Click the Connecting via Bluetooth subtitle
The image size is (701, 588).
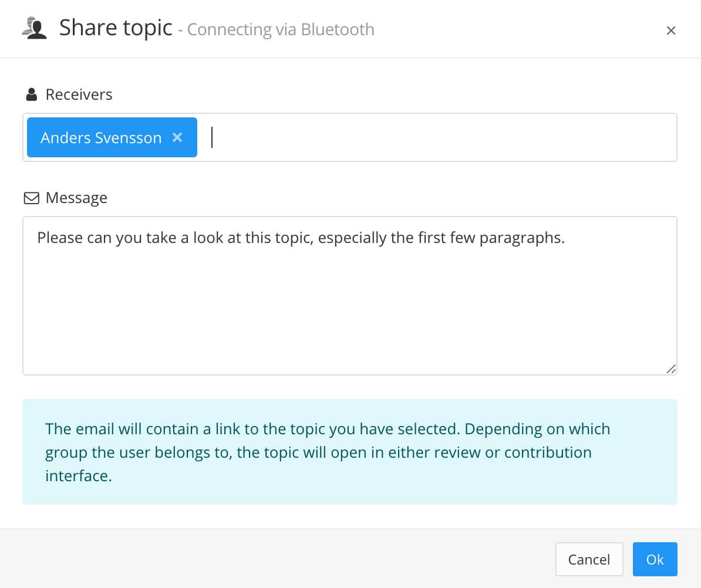(x=280, y=29)
